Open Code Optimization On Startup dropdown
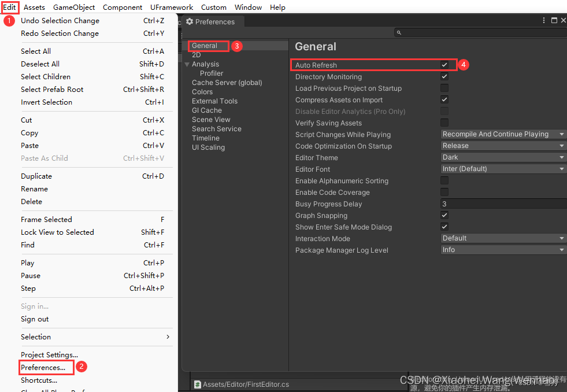Screen dimensions: 567x392 (503, 146)
